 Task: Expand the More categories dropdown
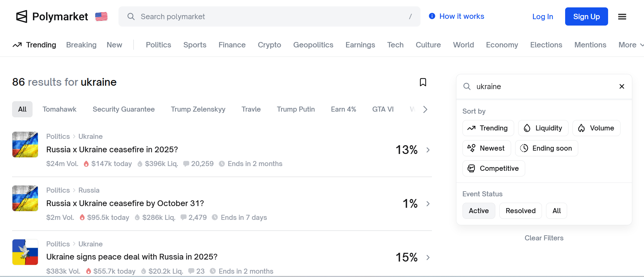[x=631, y=45]
